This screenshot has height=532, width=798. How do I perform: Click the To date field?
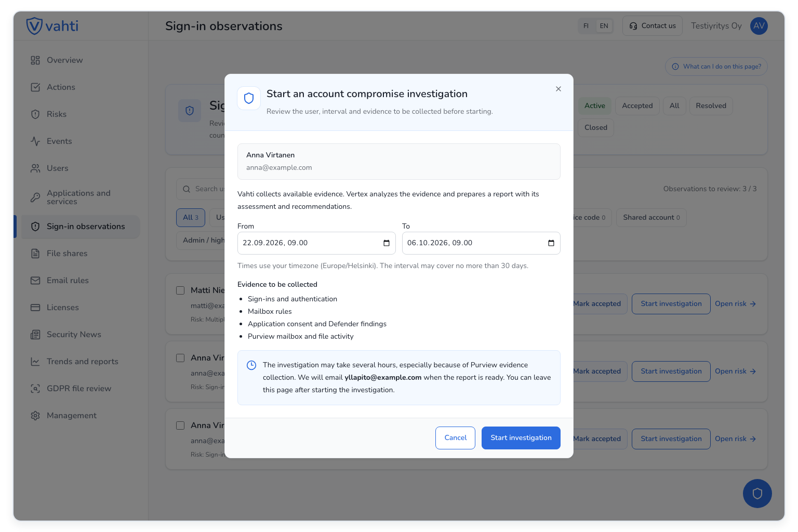point(481,243)
